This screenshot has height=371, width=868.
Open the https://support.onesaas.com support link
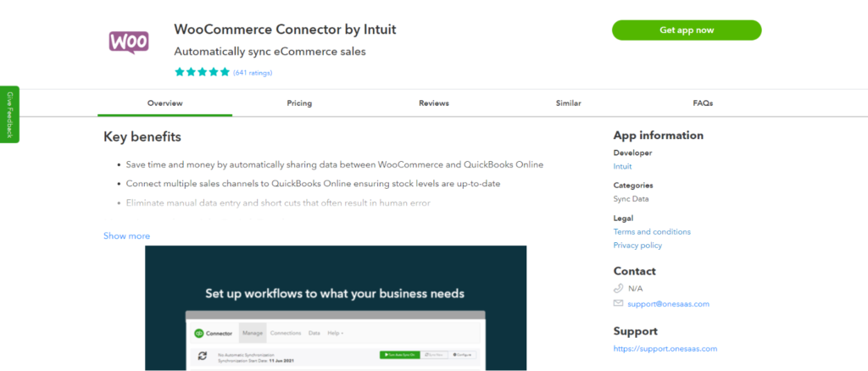(x=665, y=349)
